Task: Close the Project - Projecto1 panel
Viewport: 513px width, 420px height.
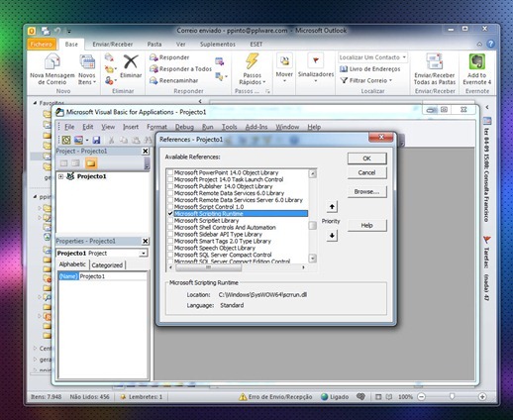Action: (x=145, y=152)
